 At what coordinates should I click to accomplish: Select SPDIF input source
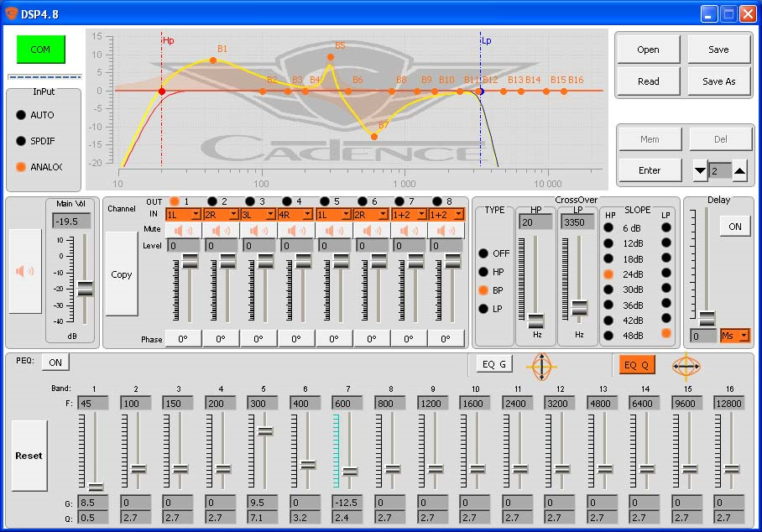[x=21, y=141]
